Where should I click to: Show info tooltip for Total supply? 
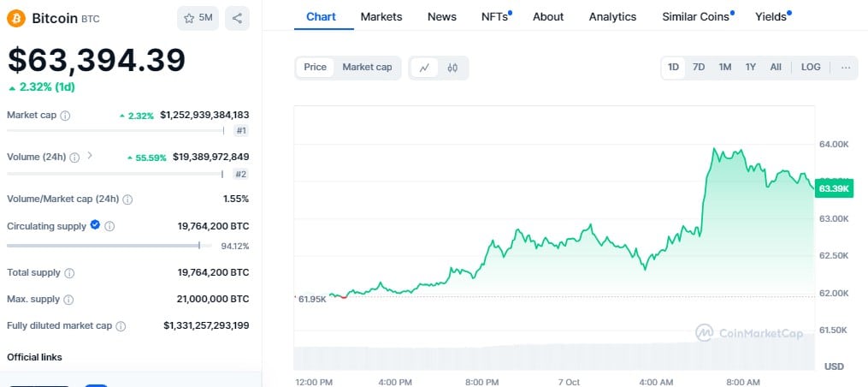69,273
